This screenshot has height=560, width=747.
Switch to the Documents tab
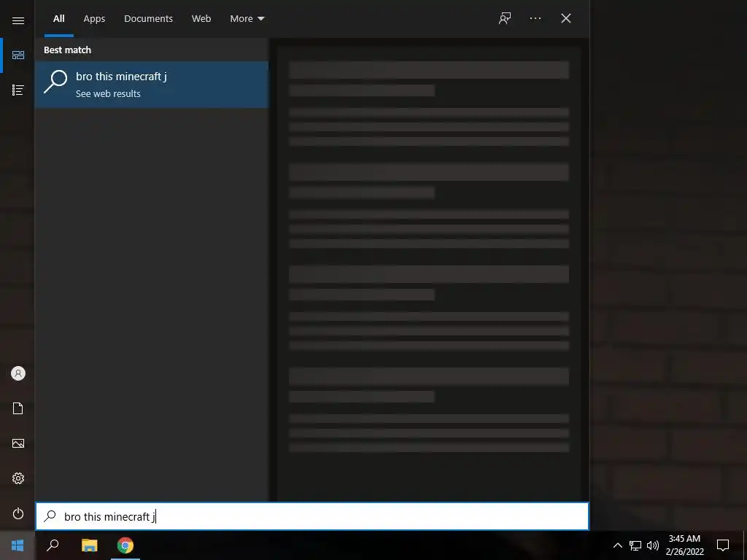[x=149, y=18]
